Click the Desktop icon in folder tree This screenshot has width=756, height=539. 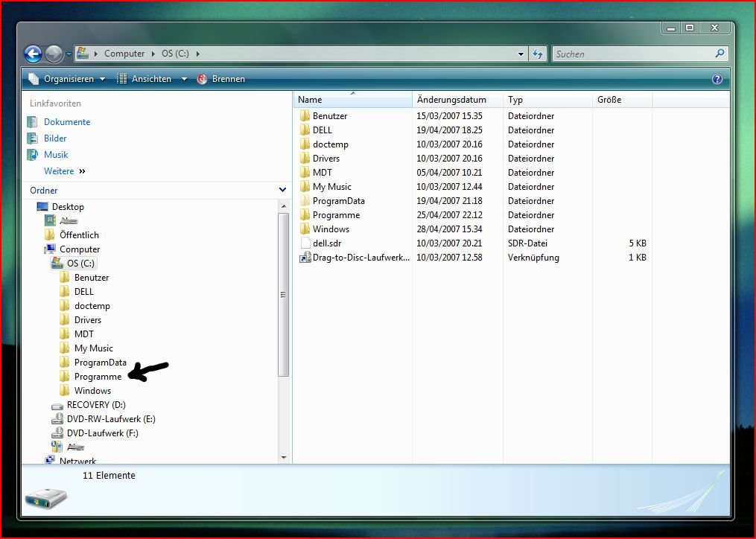tap(42, 207)
